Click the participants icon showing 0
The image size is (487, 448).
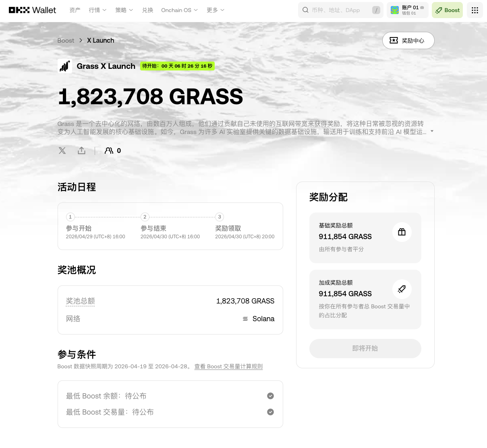tap(109, 151)
